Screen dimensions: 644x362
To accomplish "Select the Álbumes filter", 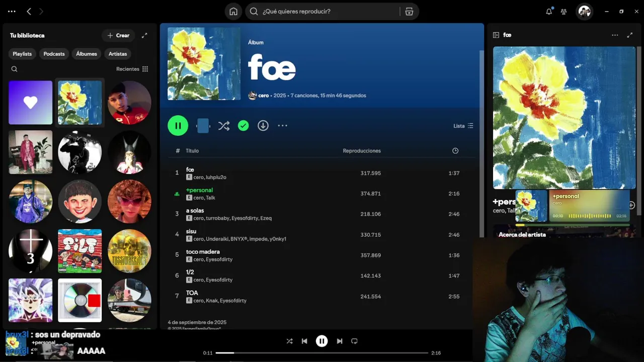I will click(87, 54).
